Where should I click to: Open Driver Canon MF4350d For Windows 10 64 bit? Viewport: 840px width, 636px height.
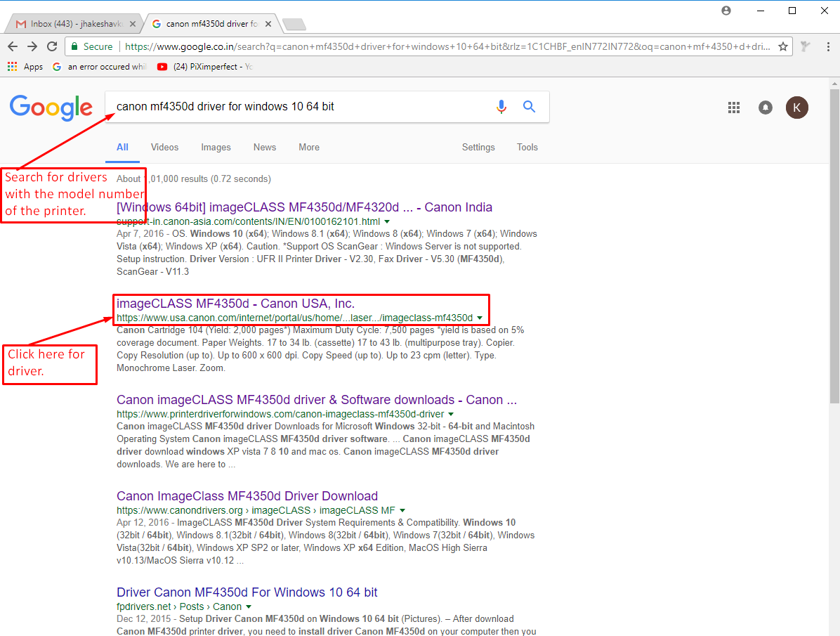click(247, 592)
